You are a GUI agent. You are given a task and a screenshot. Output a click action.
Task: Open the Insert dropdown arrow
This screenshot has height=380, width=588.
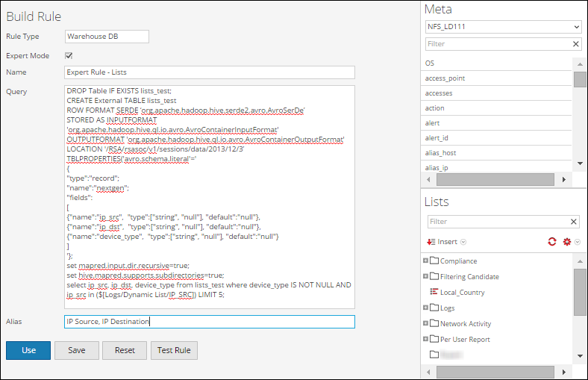pos(463,242)
